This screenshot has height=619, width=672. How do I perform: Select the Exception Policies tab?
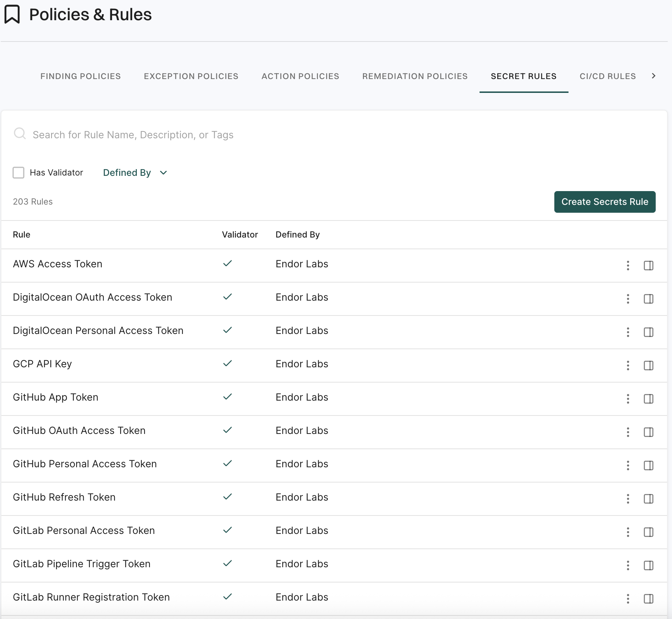click(191, 76)
